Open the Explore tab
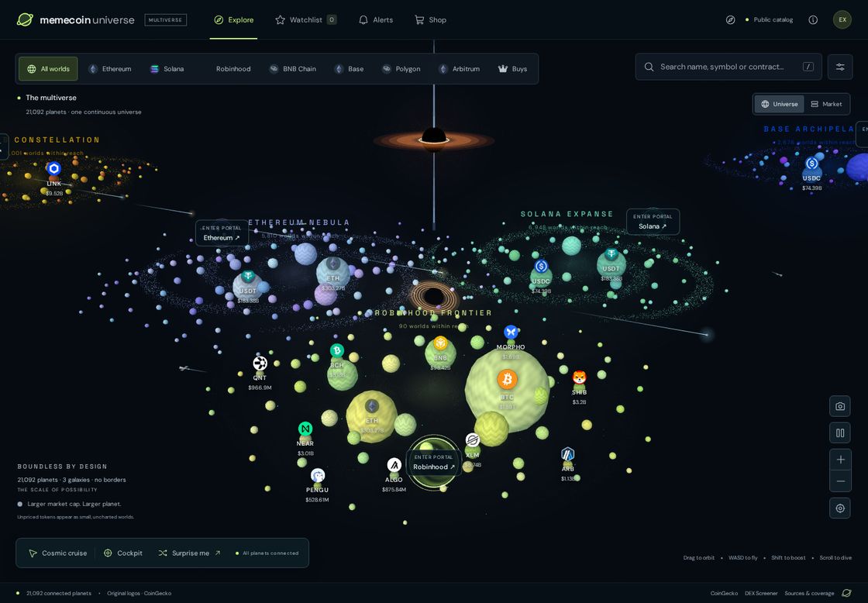Viewport: 868px width, 603px height. 233,20
